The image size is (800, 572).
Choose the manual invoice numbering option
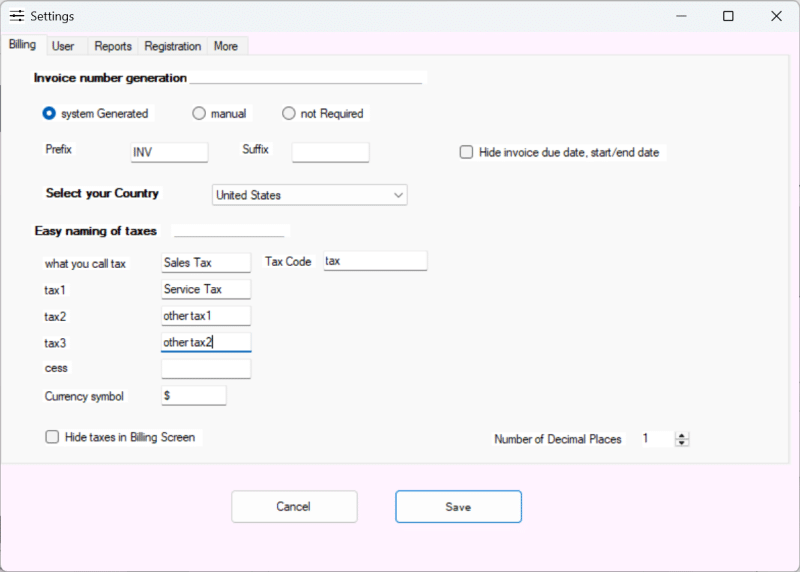click(x=199, y=113)
